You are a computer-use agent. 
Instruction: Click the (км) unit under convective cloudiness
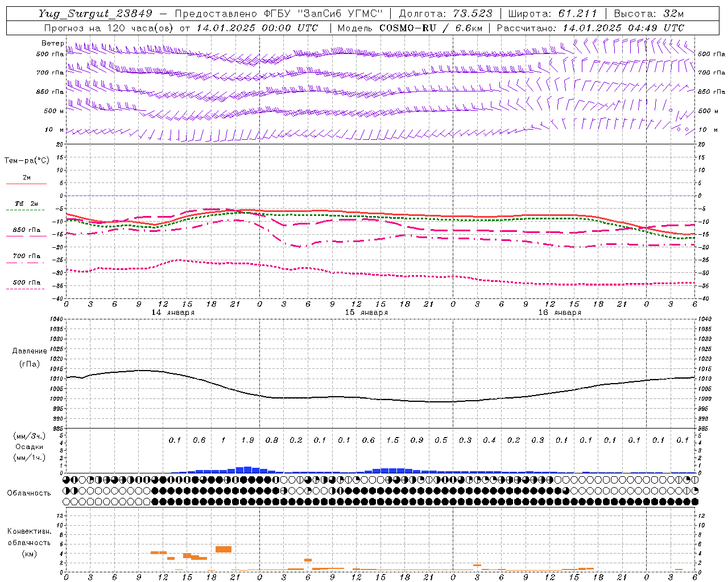click(x=29, y=553)
